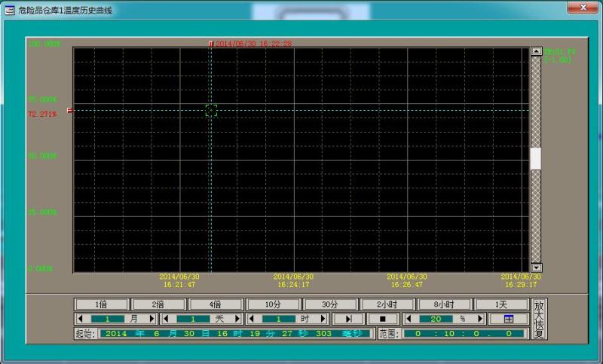This screenshot has width=603, height=364.
Task: Click the chart scrollbar up arrow
Action: [x=536, y=51]
